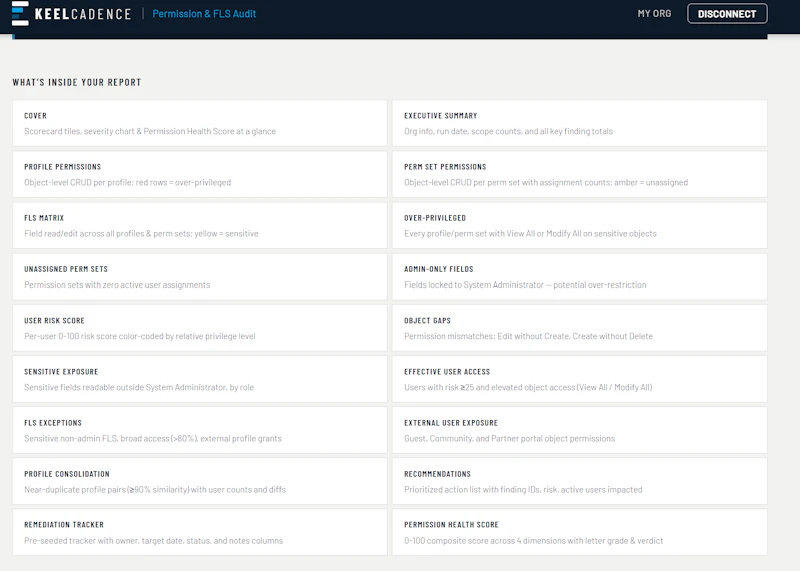Click text 'Permission mismatches: Edit without Create'
Image resolution: width=800 pixels, height=571 pixels.
[x=487, y=336]
